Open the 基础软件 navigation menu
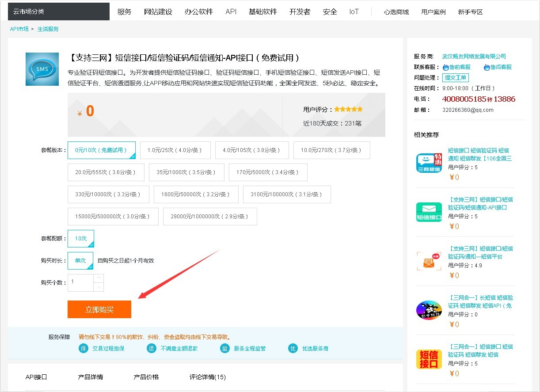Image resolution: width=540 pixels, height=392 pixels. [x=263, y=12]
